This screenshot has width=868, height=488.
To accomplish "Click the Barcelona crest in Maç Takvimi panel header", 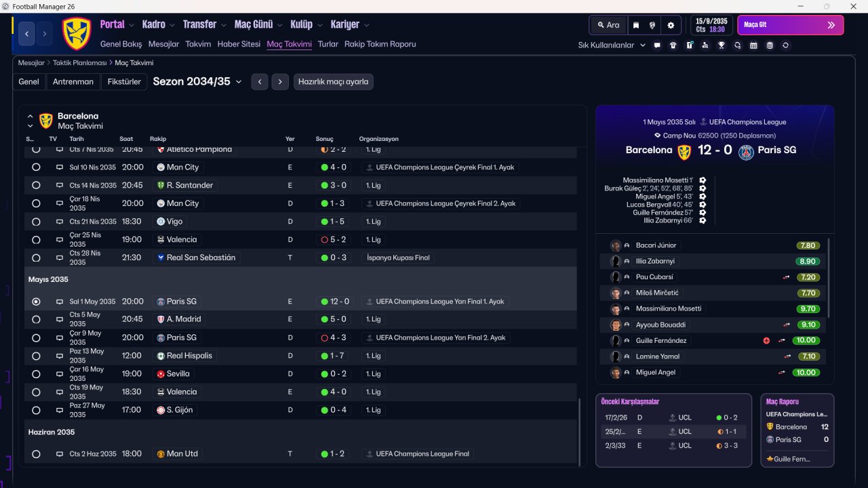I will click(x=46, y=121).
